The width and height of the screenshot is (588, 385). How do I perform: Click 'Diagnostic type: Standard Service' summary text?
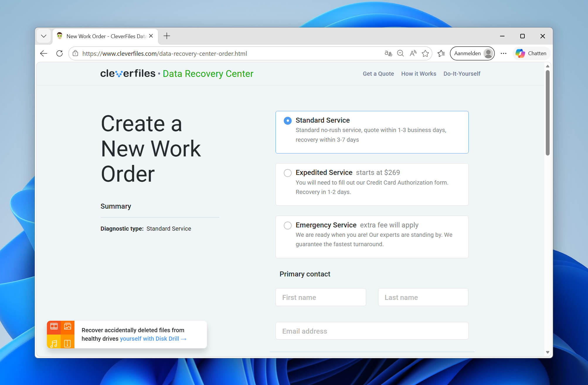[146, 229]
